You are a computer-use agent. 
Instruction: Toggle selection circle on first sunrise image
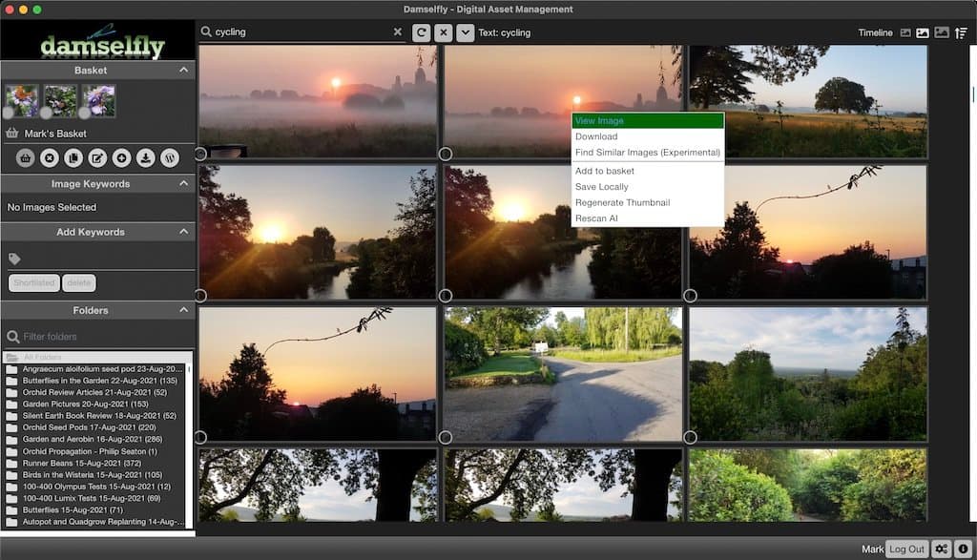(x=200, y=154)
